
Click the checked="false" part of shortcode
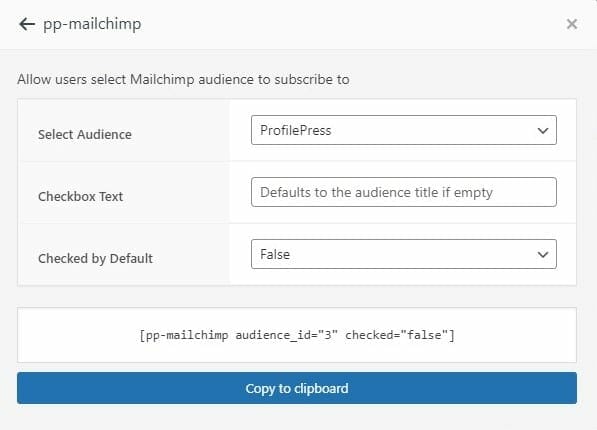[396, 335]
